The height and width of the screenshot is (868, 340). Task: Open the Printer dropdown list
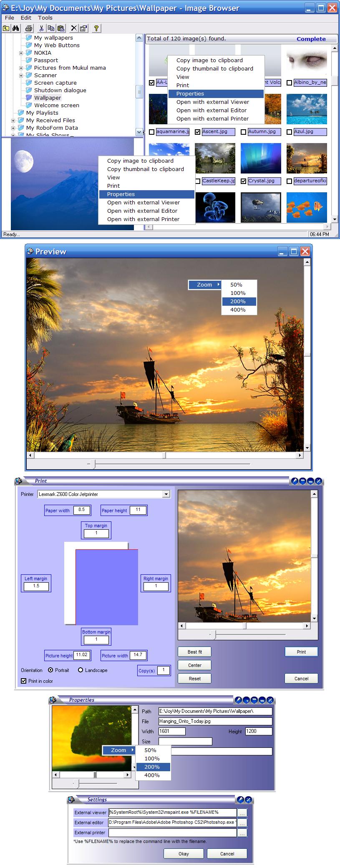166,494
